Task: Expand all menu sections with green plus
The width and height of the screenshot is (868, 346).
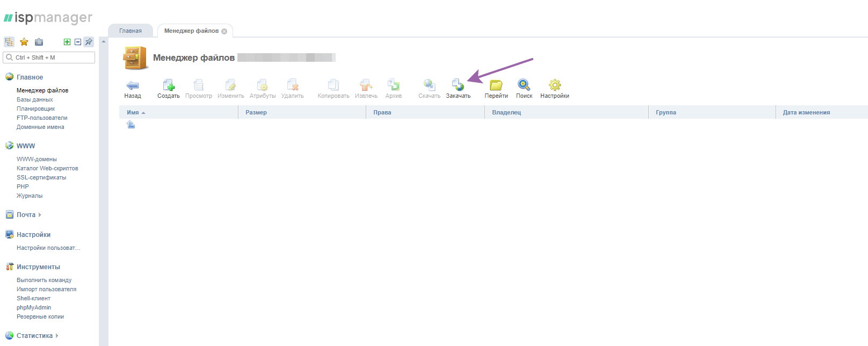Action: 67,42
